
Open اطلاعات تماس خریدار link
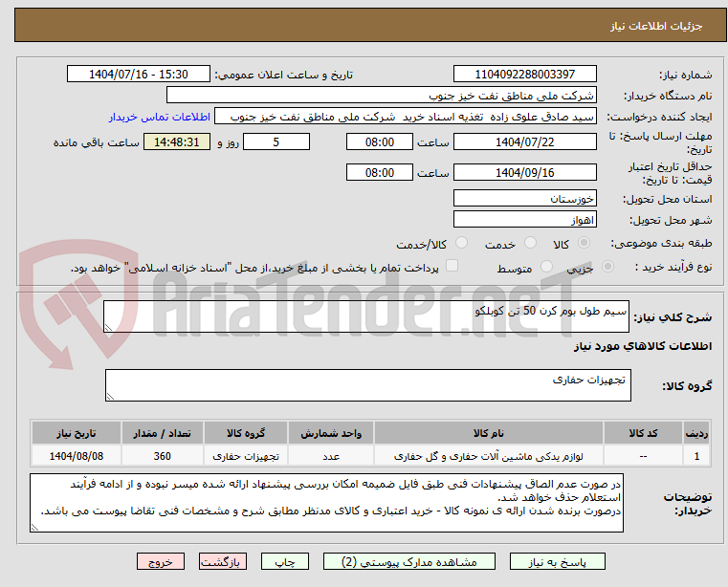coord(160,117)
